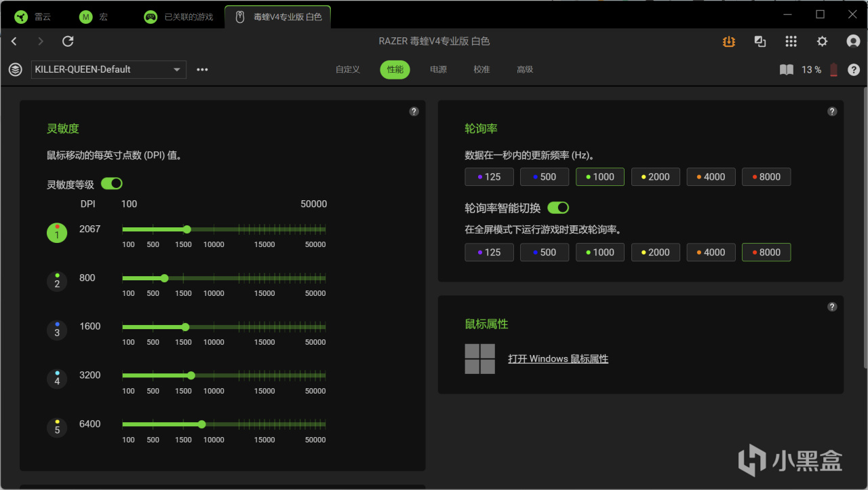Go back using the left arrow icon
This screenshot has height=490, width=868.
coord(14,41)
